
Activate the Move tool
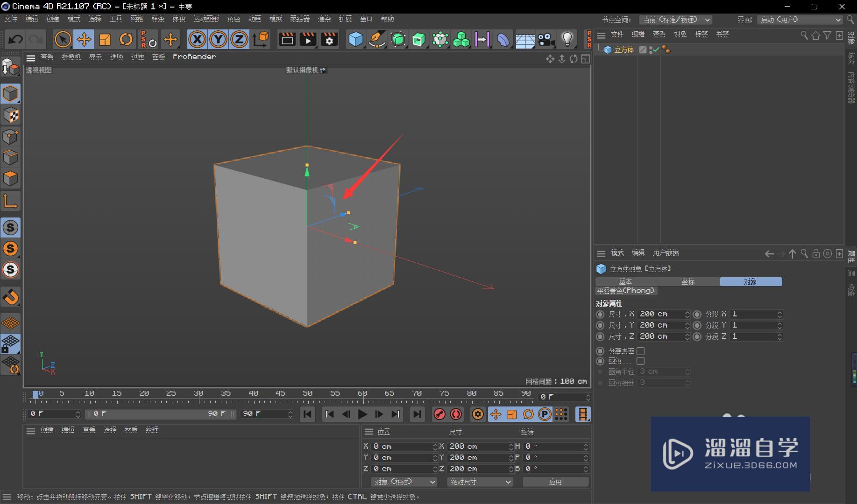point(84,40)
